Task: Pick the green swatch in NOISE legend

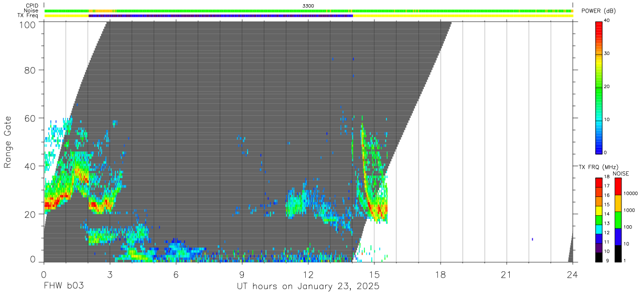Action: (618, 220)
